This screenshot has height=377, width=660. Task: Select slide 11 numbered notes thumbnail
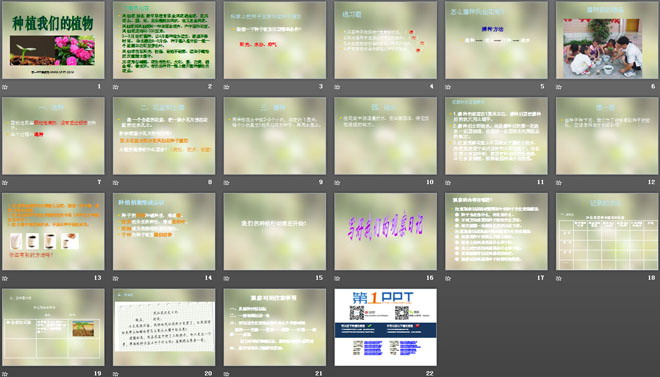pyautogui.click(x=496, y=136)
